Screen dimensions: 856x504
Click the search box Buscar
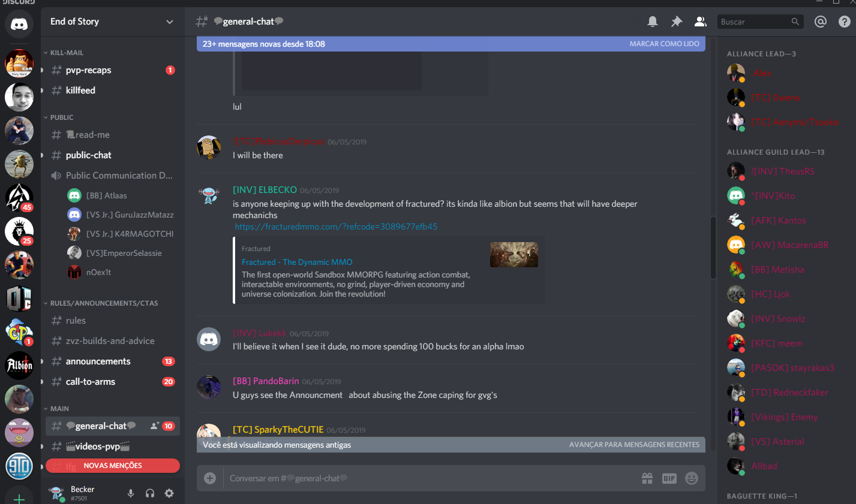(760, 22)
